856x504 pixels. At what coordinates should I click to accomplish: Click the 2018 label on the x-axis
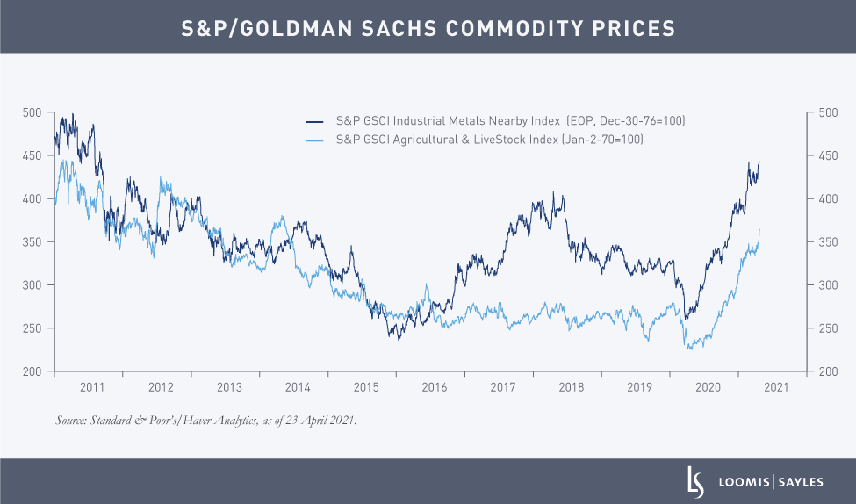point(572,387)
